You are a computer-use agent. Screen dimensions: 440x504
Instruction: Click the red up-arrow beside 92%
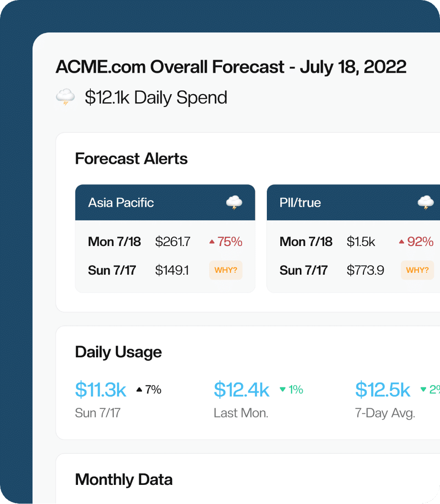coord(402,241)
